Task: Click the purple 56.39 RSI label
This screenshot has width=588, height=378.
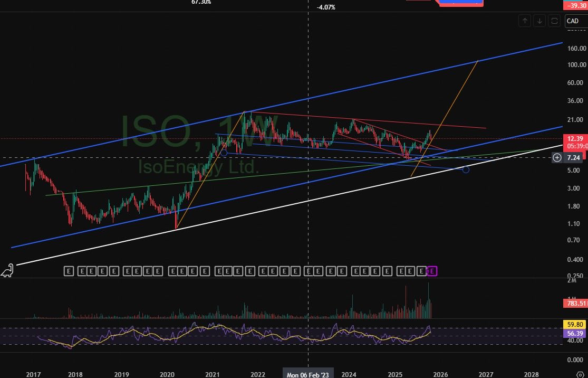Action: (575, 333)
